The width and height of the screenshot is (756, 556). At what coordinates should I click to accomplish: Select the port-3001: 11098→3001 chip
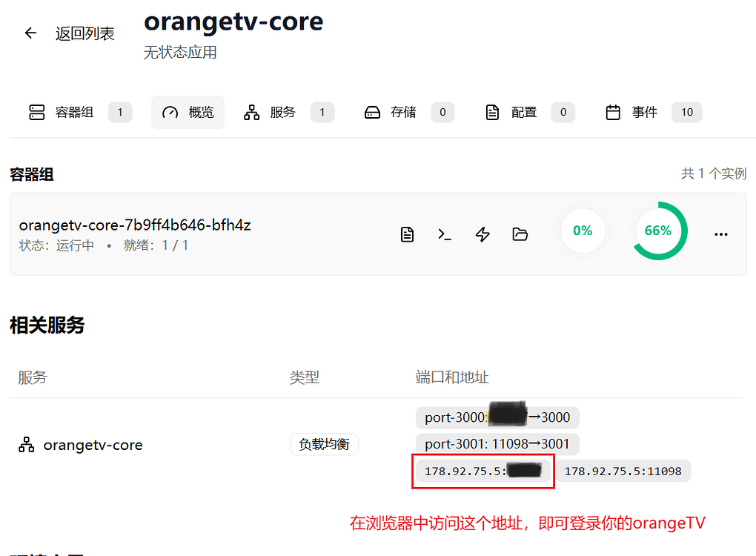pos(497,444)
